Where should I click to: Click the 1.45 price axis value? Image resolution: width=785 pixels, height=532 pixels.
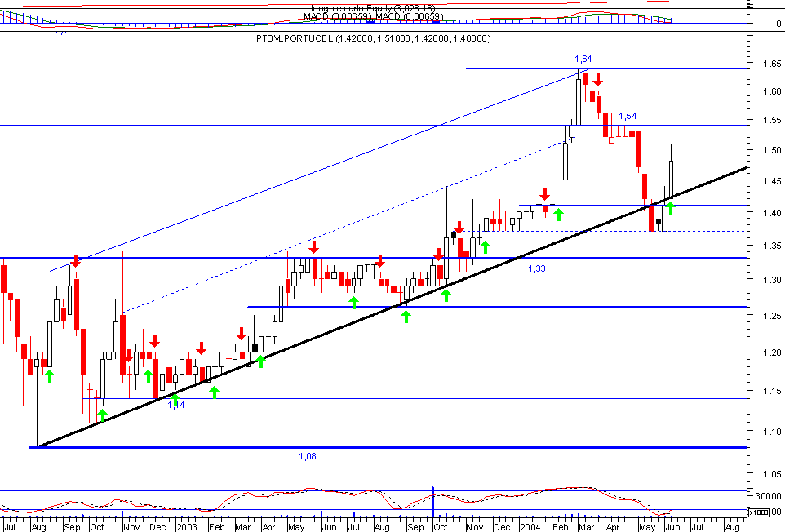pos(772,182)
